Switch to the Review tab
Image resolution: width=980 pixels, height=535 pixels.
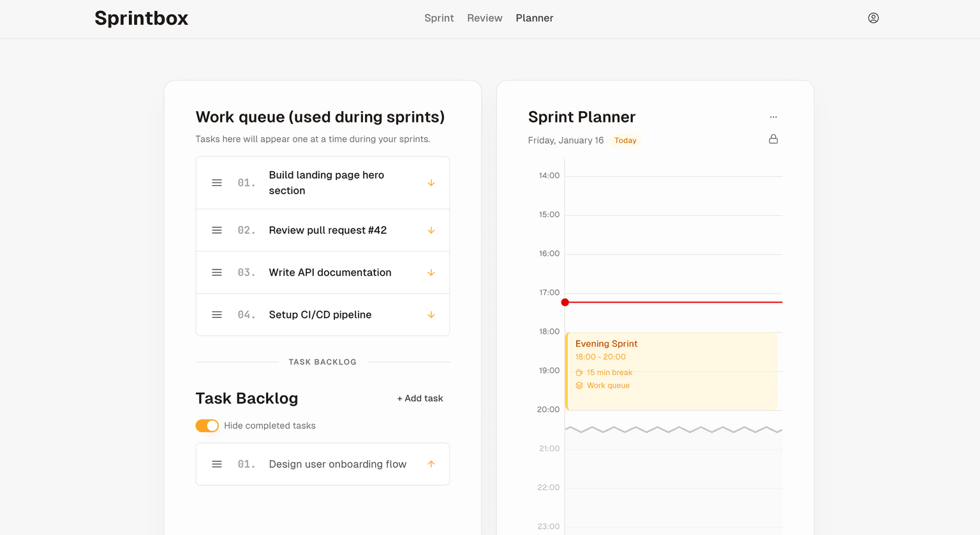pos(484,18)
